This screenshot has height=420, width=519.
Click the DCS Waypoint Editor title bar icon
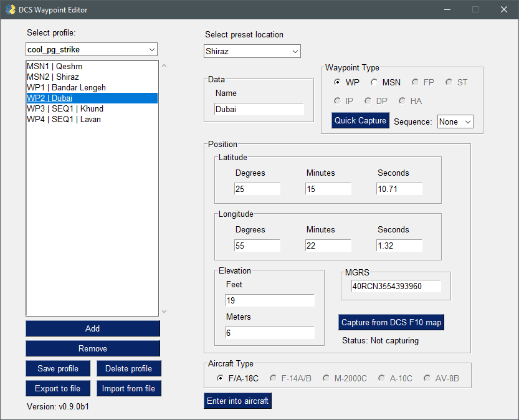(11, 10)
